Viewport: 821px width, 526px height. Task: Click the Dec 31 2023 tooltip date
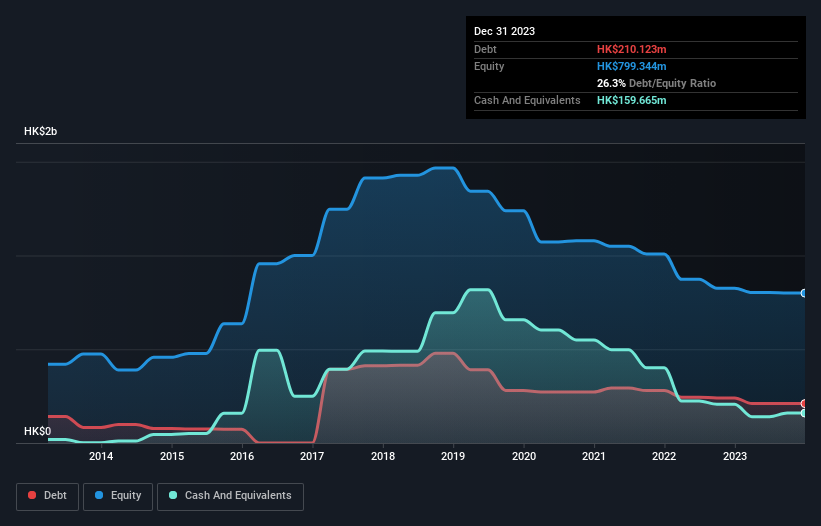pyautogui.click(x=504, y=31)
